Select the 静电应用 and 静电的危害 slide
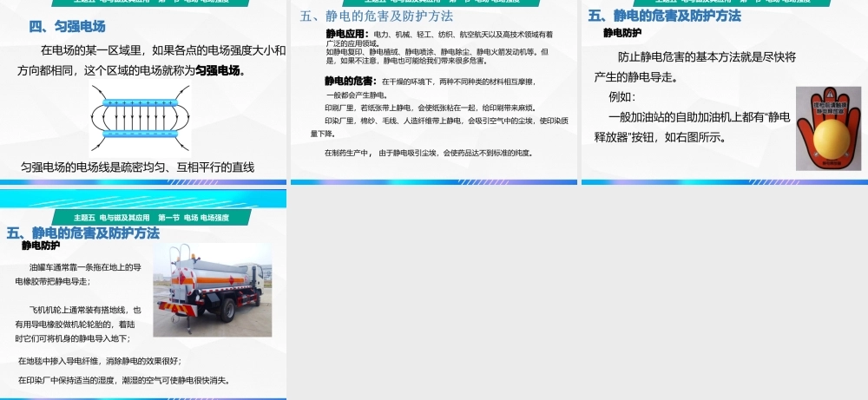The height and width of the screenshot is (400, 868). click(434, 92)
